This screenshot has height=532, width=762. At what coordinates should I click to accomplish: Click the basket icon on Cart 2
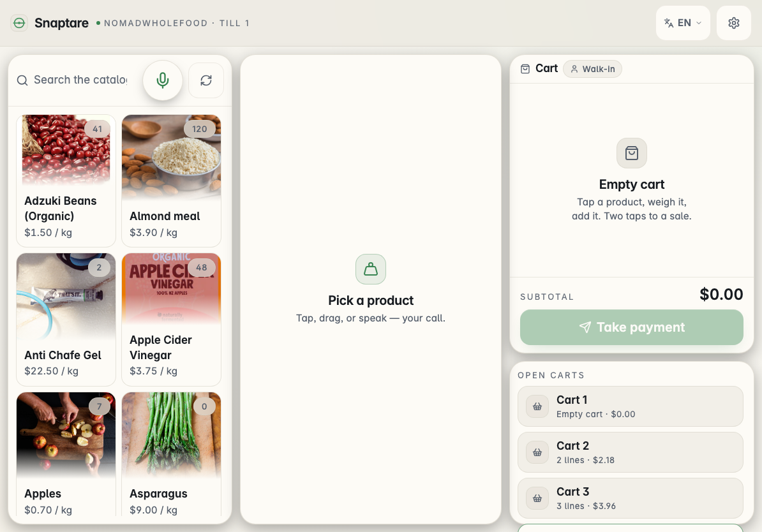537,452
